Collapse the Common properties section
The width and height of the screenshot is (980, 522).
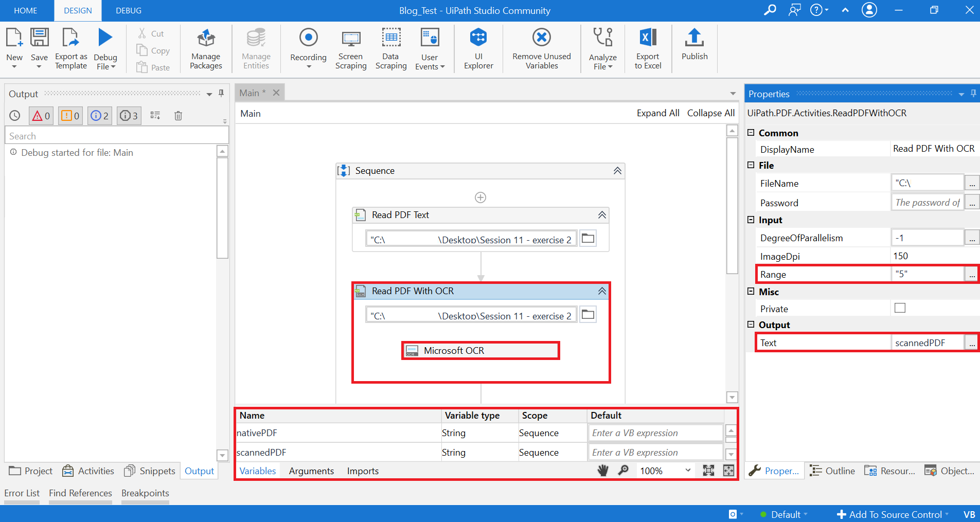pyautogui.click(x=751, y=133)
